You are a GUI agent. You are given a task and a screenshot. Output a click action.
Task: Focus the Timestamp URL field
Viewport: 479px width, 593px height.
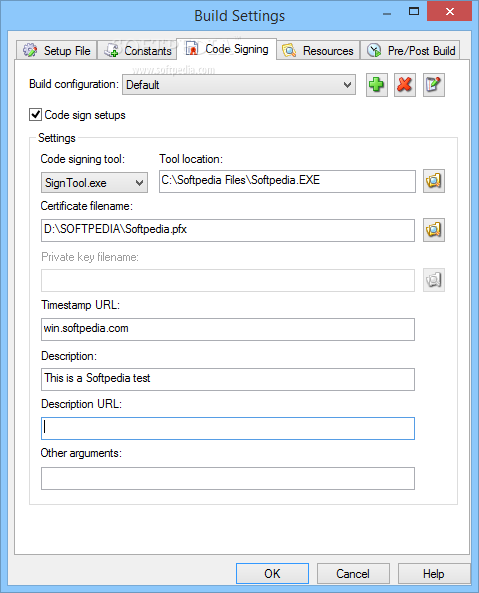pos(228,329)
